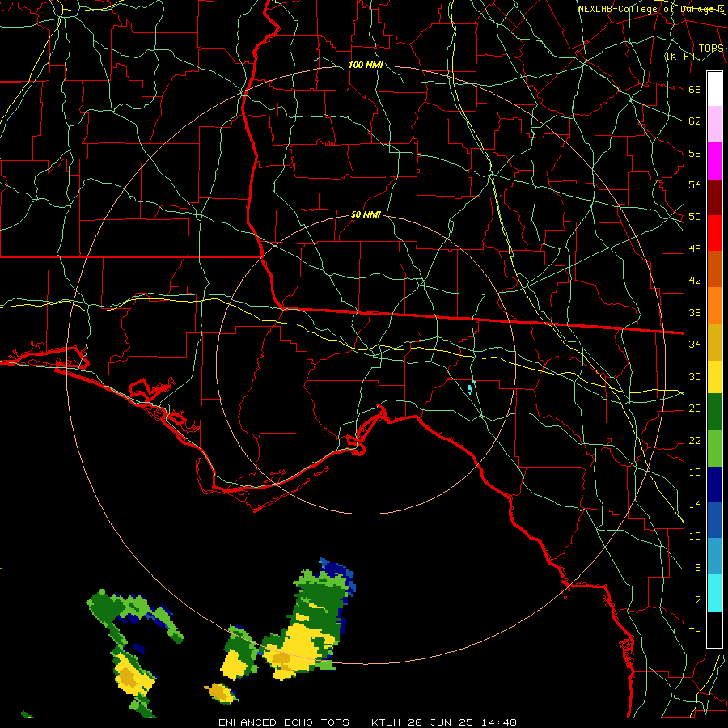This screenshot has width=728, height=728.
Task: Click the dark orange 46 legend swatch
Action: [x=714, y=269]
